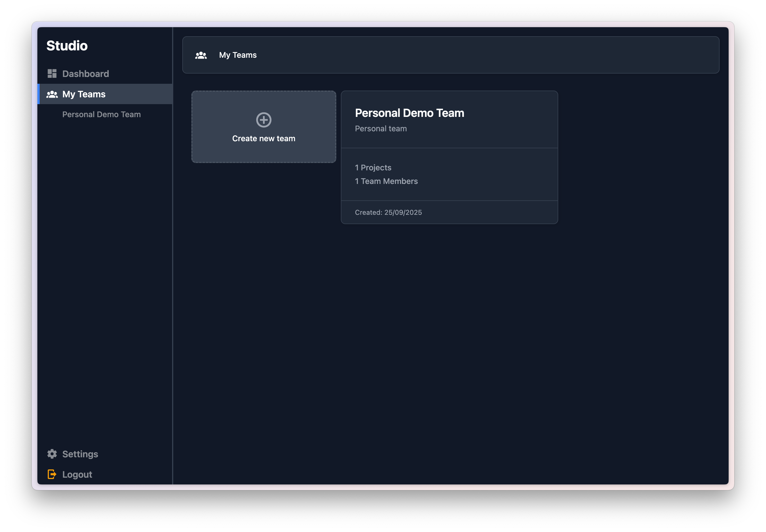
Task: Select Personal Demo Team in the sidebar tree
Action: 101,114
